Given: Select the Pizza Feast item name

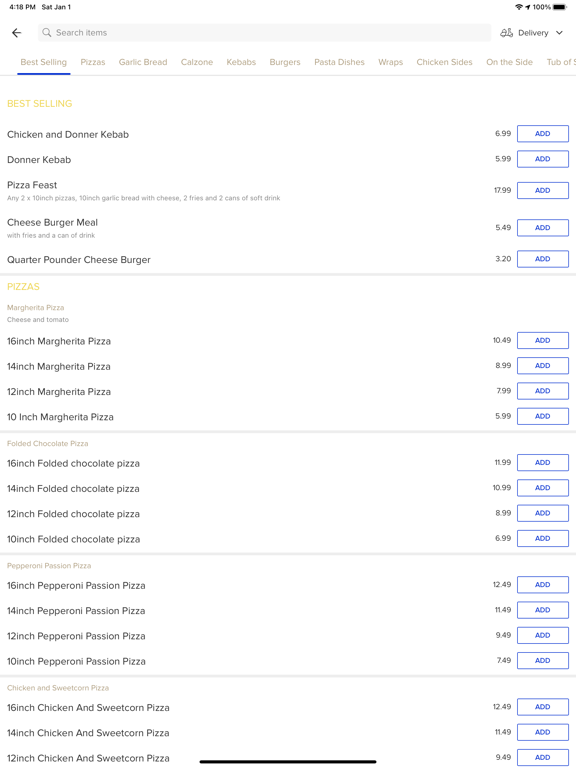Looking at the screenshot, I should click(x=32, y=185).
